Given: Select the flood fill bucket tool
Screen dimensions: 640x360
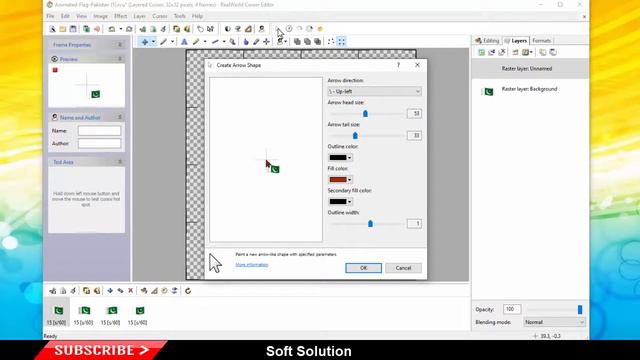Looking at the screenshot, I should [x=246, y=42].
